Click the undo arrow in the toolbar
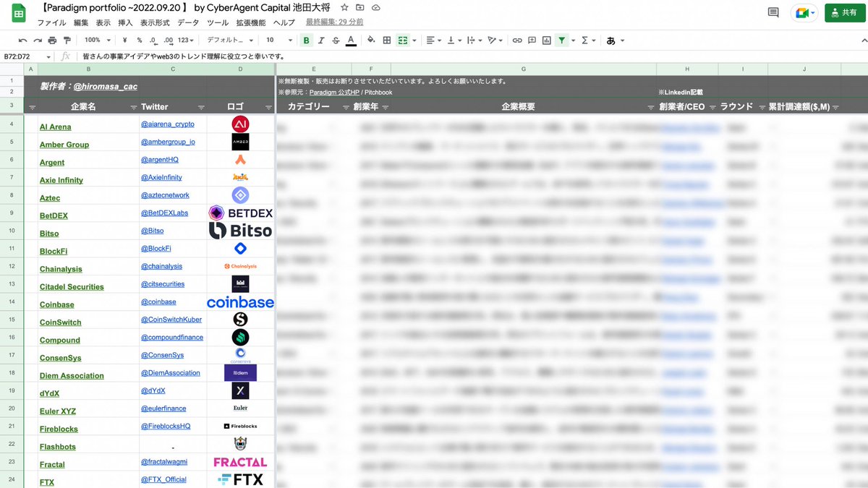Screen dimensions: 868x488 tap(22, 40)
